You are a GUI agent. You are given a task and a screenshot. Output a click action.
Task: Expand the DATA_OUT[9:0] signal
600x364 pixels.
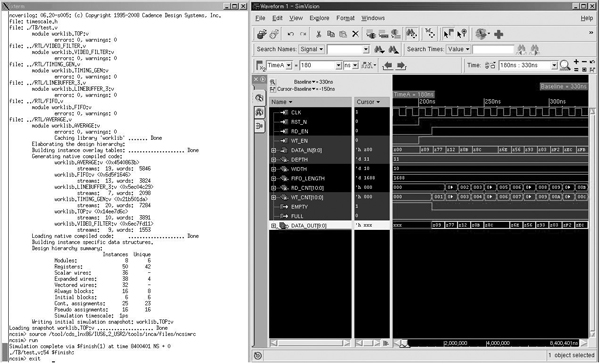[x=274, y=226]
